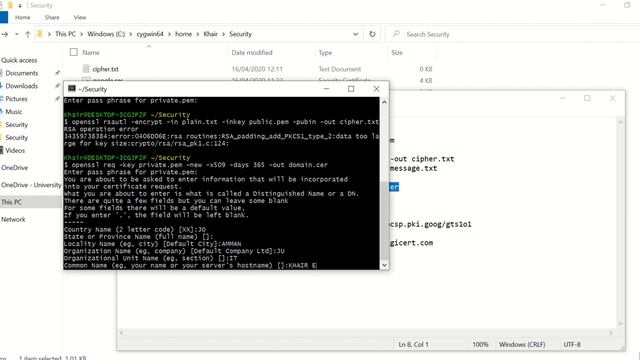
Task: Click 'Khair' in address breadcrumb
Action: [x=211, y=34]
